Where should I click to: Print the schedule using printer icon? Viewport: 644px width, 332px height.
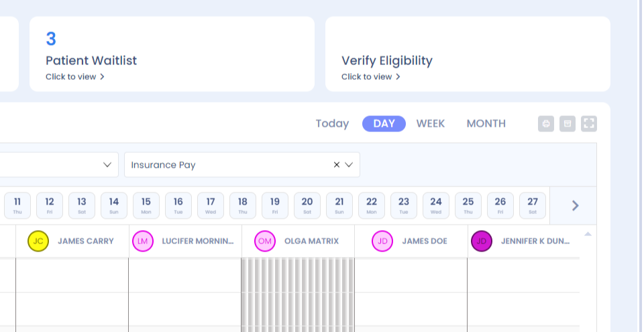pos(546,123)
